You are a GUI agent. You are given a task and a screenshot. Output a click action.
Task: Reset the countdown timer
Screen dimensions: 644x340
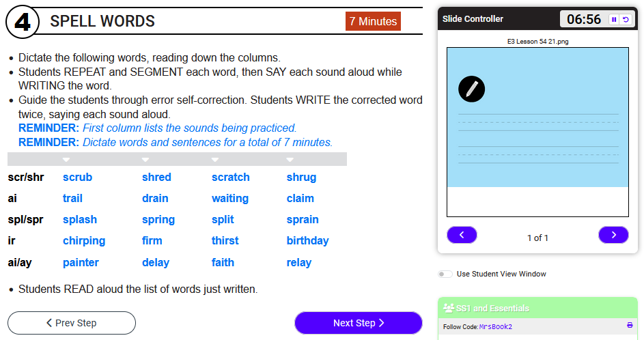[x=625, y=20]
